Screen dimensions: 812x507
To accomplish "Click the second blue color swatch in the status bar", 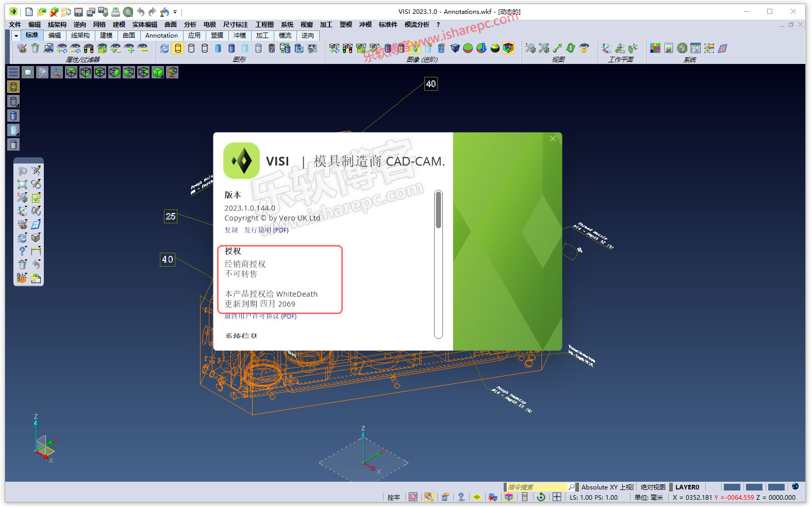I will click(x=754, y=487).
